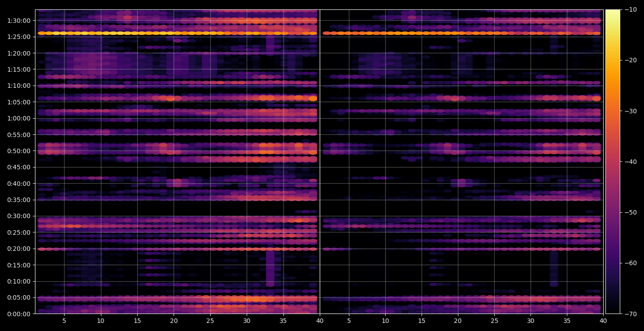The width and height of the screenshot is (644, 331).
Task: Select the −20 colorbar label
Action: point(630,60)
